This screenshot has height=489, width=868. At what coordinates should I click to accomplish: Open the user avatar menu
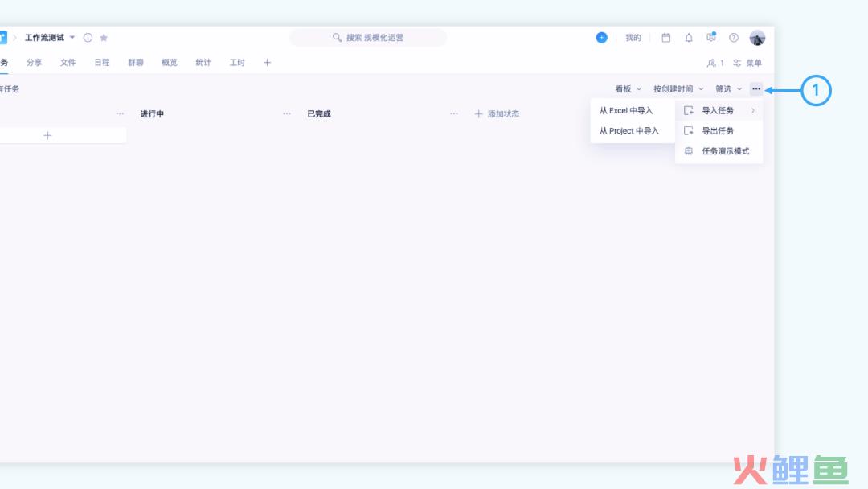757,38
